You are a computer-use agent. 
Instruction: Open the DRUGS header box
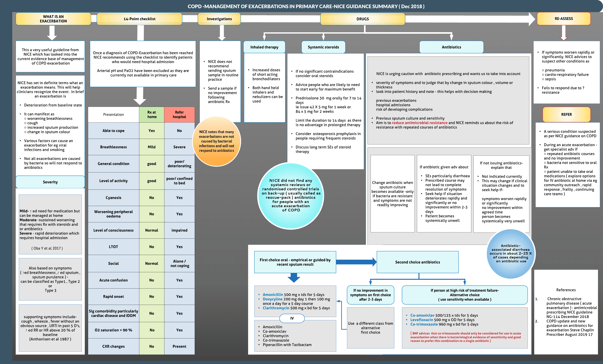coord(362,19)
